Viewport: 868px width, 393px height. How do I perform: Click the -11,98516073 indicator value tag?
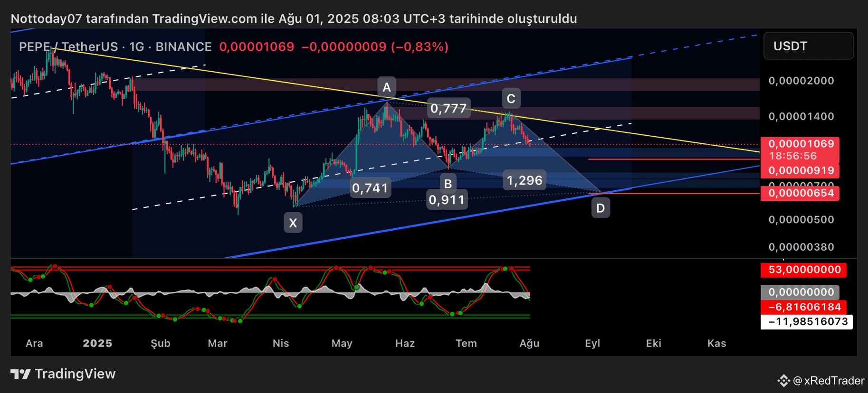[807, 322]
